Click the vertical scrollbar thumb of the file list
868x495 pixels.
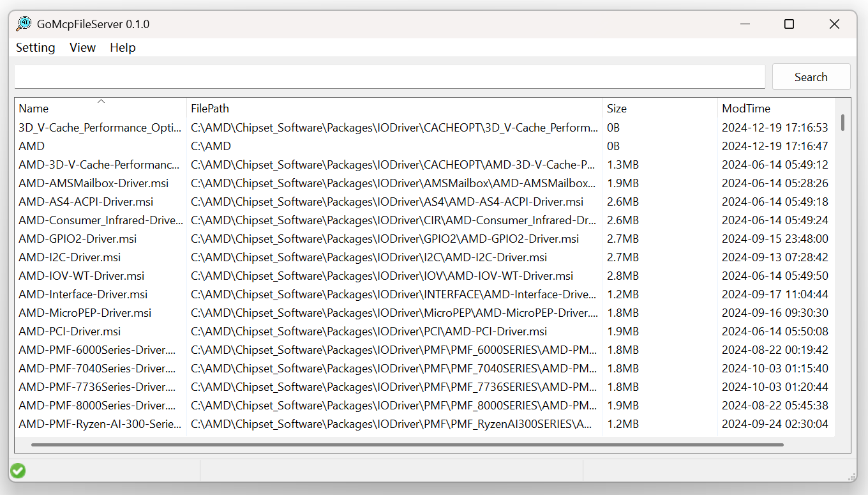843,123
